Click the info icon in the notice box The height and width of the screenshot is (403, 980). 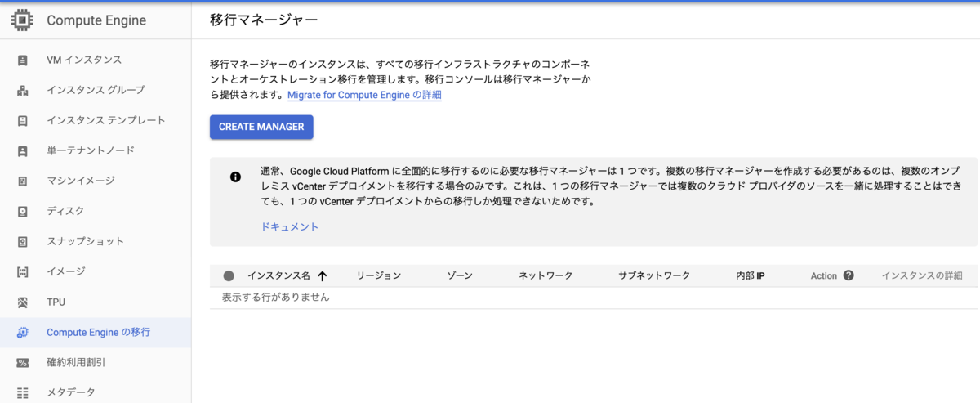pos(235,177)
